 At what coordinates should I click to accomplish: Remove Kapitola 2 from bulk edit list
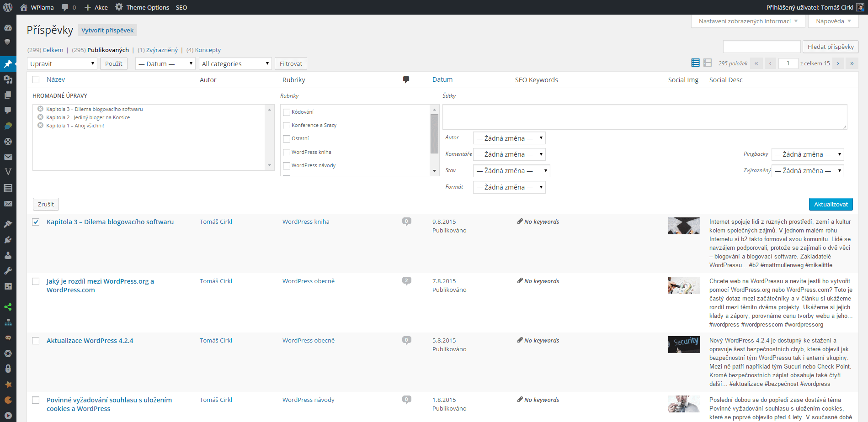pos(40,117)
